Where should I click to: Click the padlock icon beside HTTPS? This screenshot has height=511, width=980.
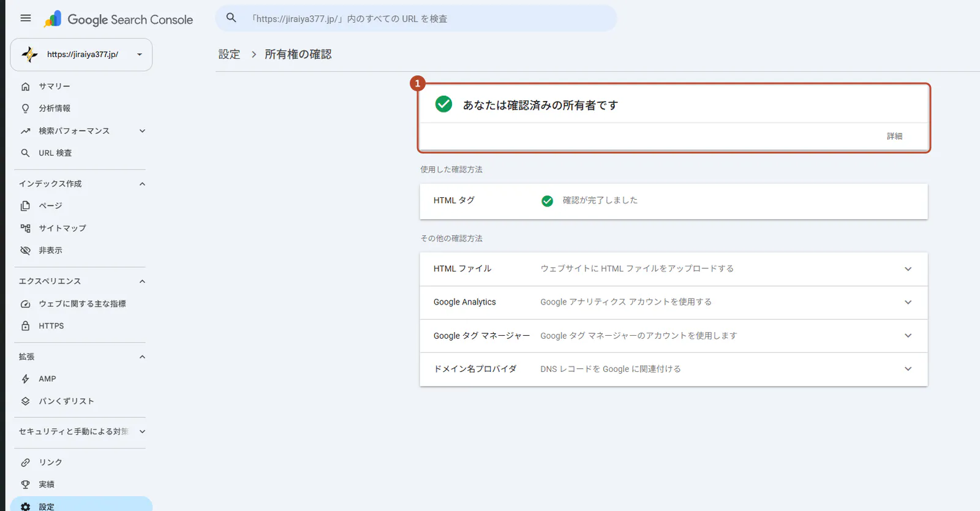(x=25, y=326)
